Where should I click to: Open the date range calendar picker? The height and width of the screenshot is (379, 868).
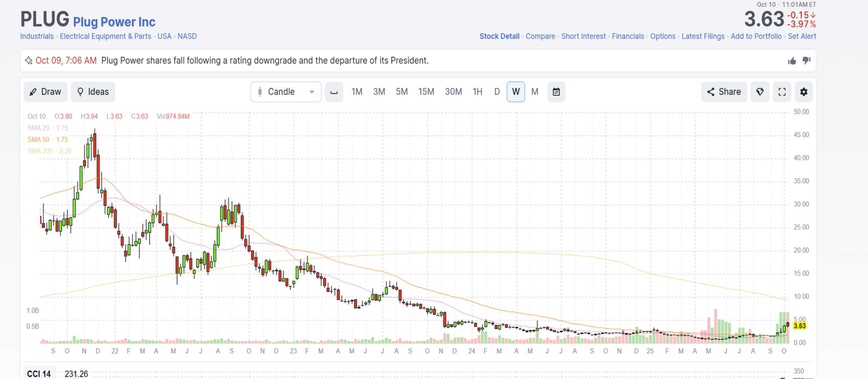pyautogui.click(x=556, y=92)
